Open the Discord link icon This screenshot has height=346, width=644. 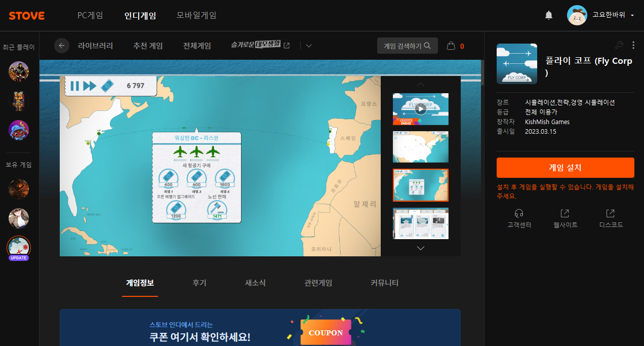tap(611, 213)
